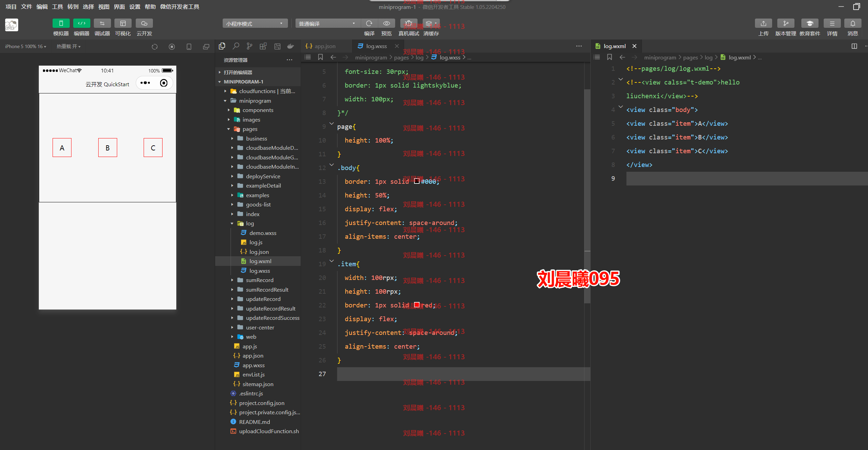Screen dimensions: 868x450
Task: Open app.wxss in the file tree
Action: [x=254, y=365]
